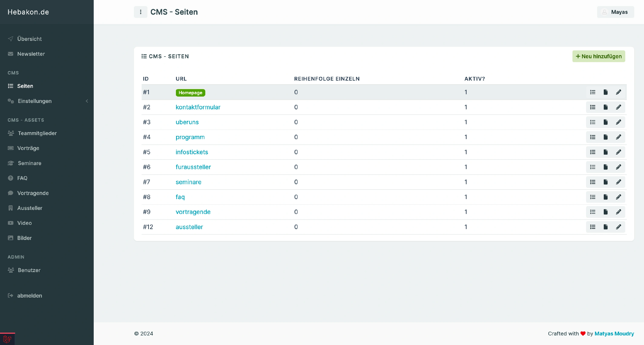Open document icon for programm row
The image size is (644, 345).
point(605,137)
